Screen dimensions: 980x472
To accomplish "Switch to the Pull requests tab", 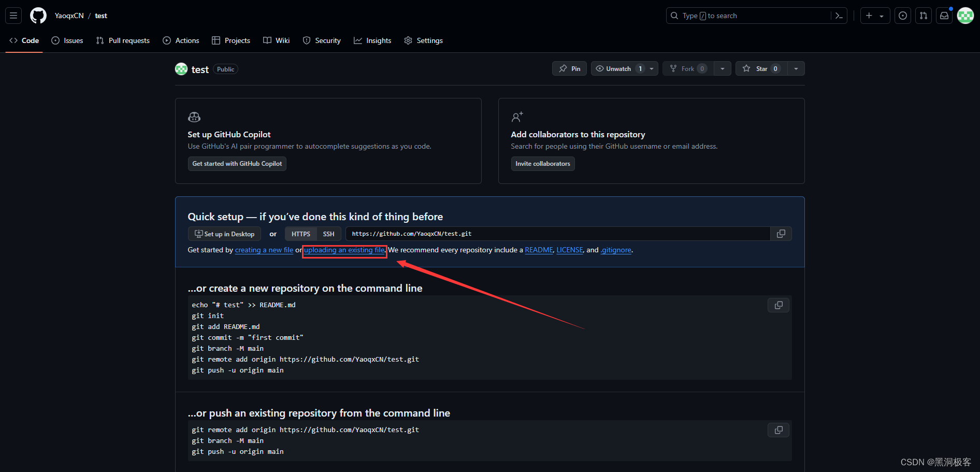I will (123, 40).
